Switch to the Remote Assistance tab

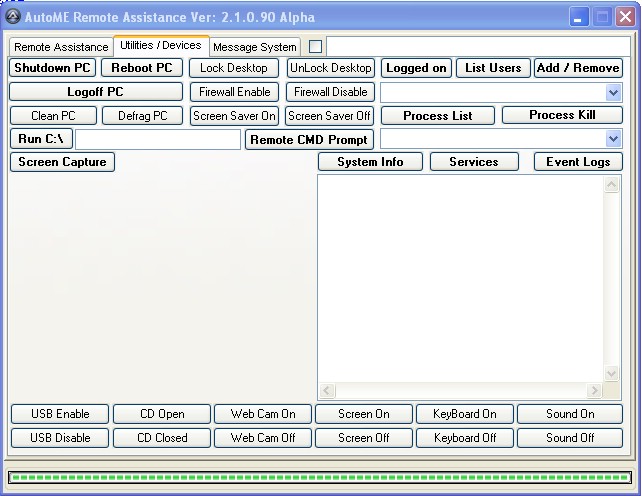pos(61,47)
